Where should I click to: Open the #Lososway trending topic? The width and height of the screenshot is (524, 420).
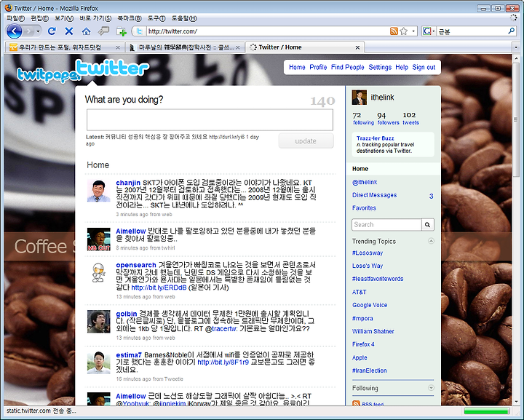click(x=368, y=253)
